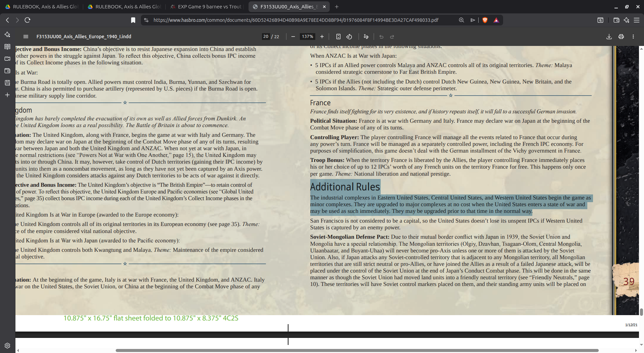The height and width of the screenshot is (353, 644).
Task: Click the Brave Rewards triangle icon
Action: 497,20
